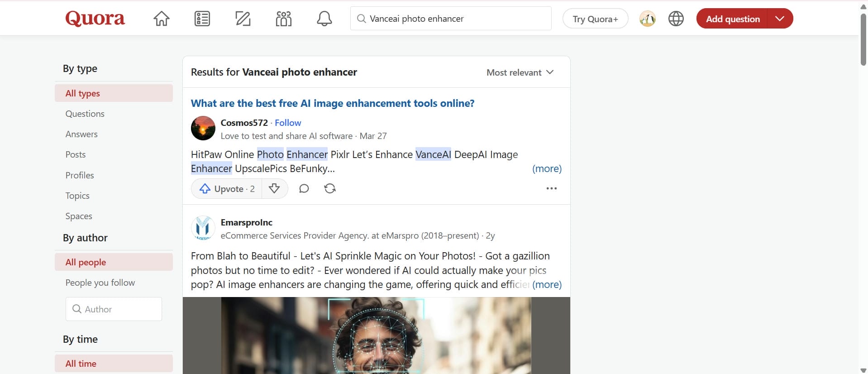The width and height of the screenshot is (868, 374).
Task: Expand Cosmos572 answer with (more)
Action: coord(547,168)
